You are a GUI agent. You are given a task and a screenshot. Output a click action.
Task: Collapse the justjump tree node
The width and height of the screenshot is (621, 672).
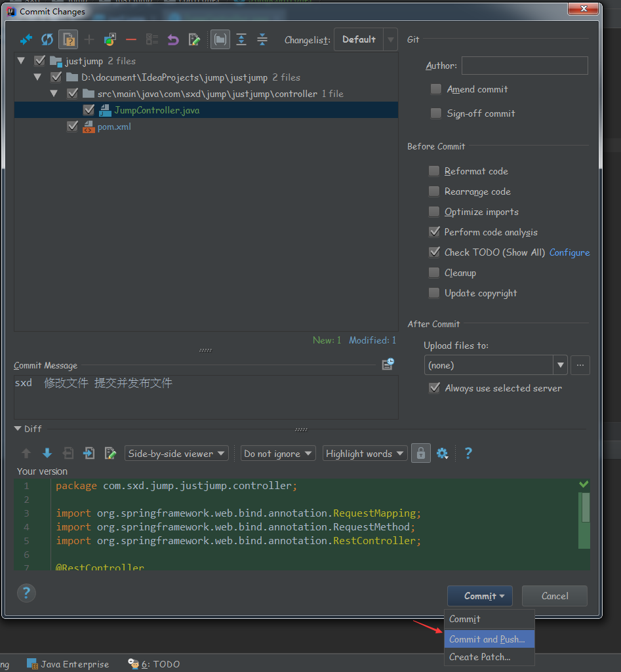[21, 61]
